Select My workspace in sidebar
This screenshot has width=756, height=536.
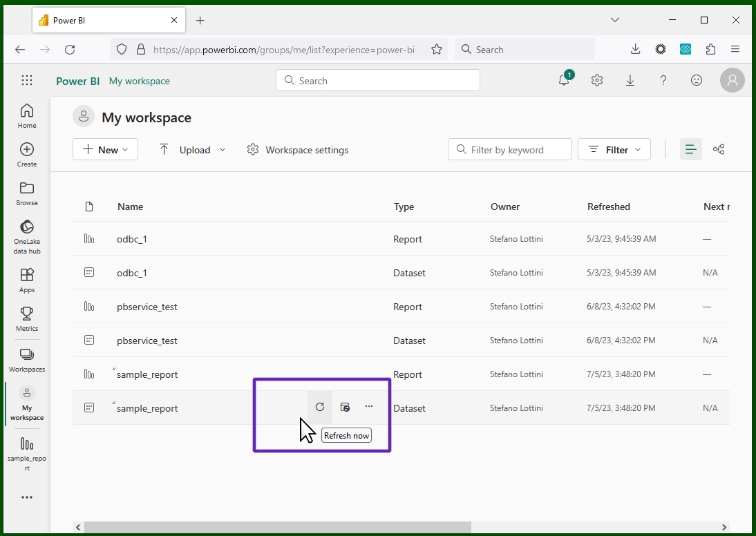(x=27, y=403)
